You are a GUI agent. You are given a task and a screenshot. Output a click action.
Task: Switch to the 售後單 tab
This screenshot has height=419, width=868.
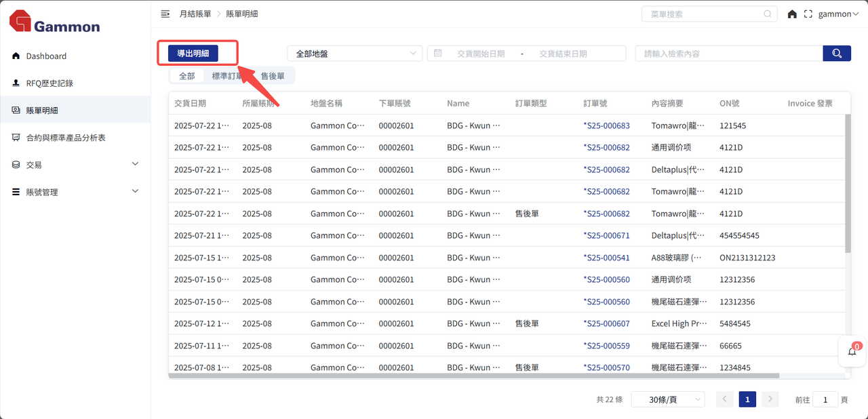pos(273,76)
